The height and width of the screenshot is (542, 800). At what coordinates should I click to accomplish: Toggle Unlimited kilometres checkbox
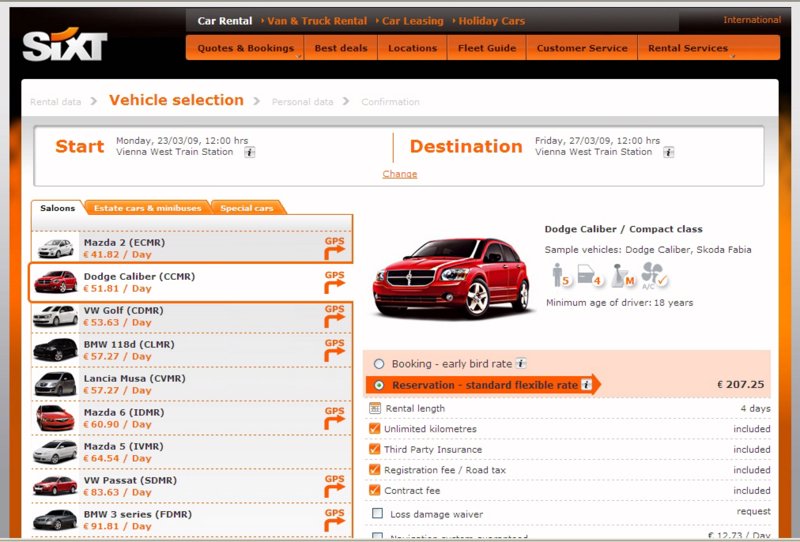[x=374, y=428]
